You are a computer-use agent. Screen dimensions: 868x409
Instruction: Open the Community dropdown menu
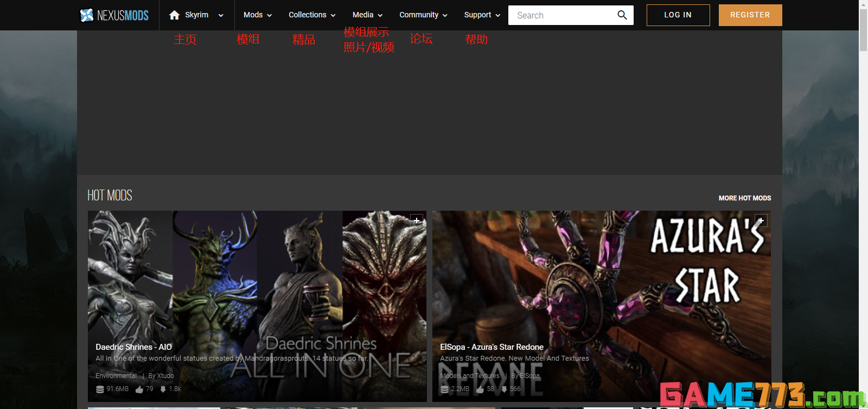click(x=424, y=15)
